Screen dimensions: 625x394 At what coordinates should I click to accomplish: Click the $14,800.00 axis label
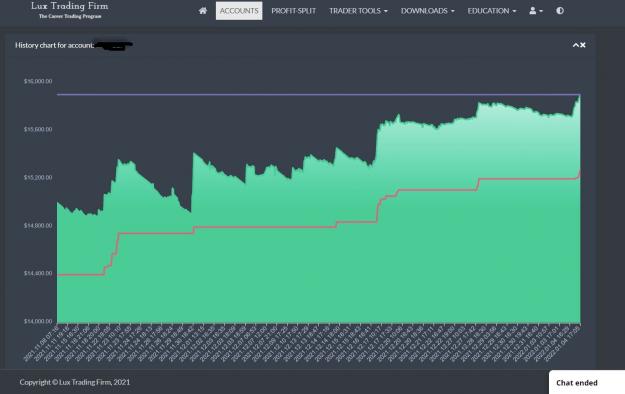coord(38,225)
